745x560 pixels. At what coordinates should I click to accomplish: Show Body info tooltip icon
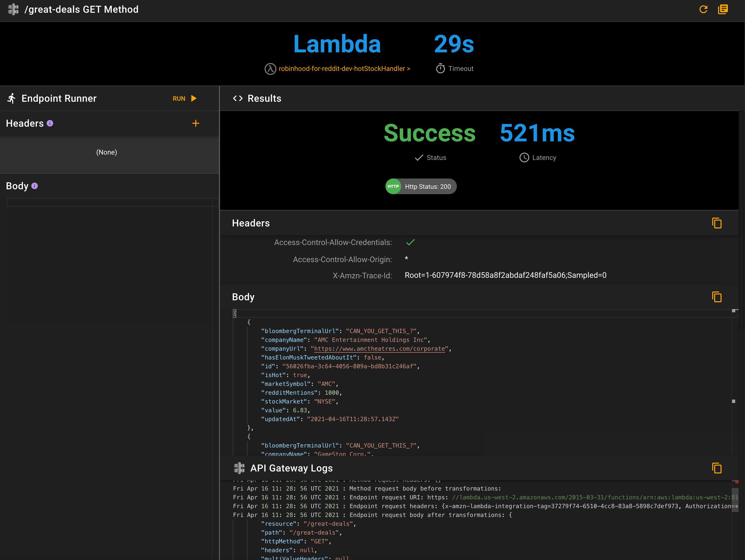pyautogui.click(x=34, y=186)
